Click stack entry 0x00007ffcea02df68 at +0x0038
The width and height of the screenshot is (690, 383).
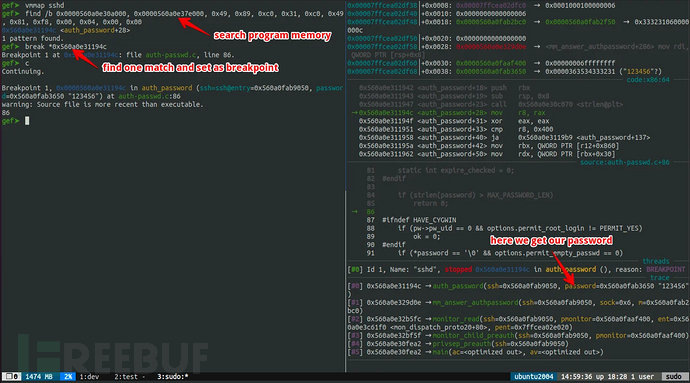pyautogui.click(x=504, y=71)
